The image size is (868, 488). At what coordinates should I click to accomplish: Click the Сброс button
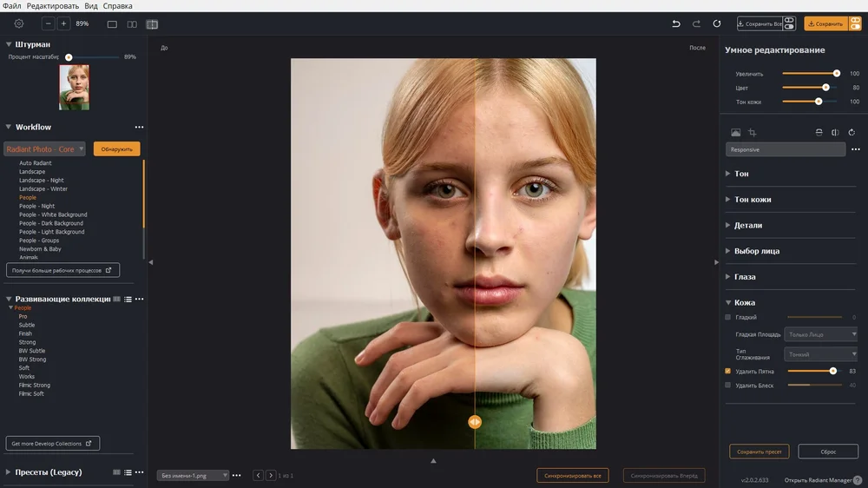click(x=828, y=452)
